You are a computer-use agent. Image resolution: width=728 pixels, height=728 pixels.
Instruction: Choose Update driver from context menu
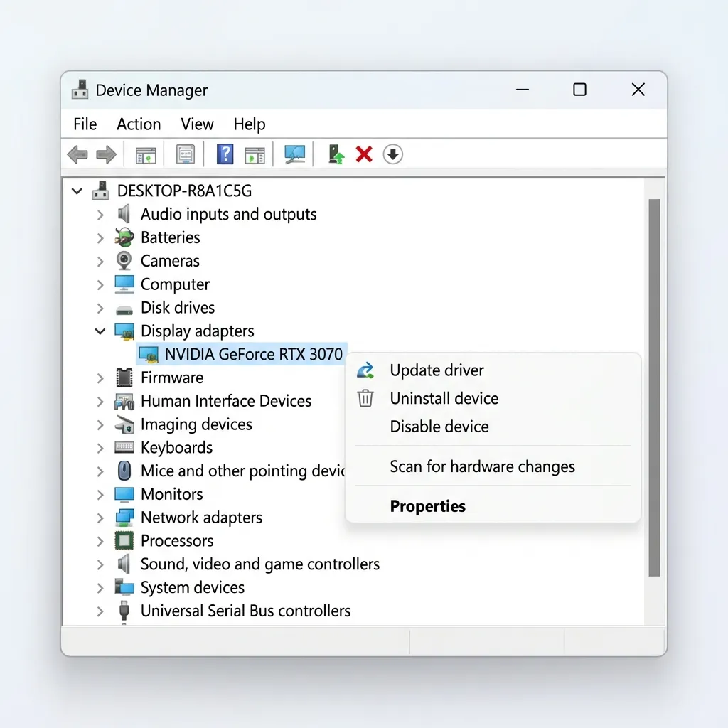(x=493, y=370)
